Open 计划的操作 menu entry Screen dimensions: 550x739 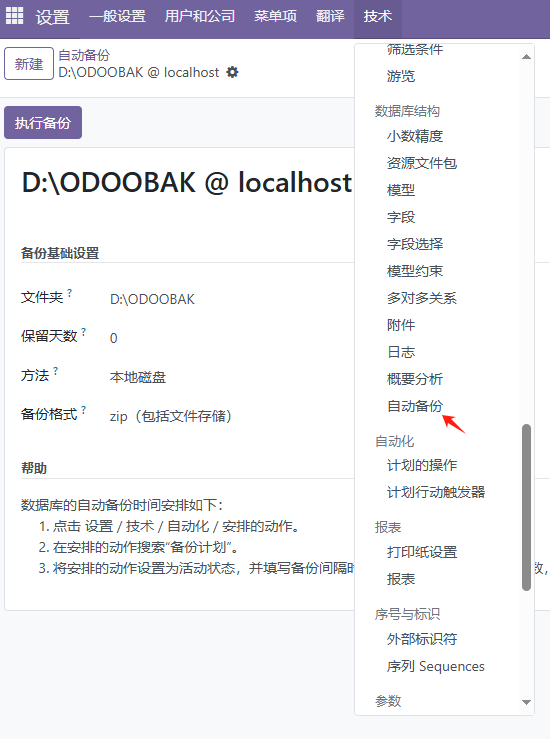point(422,465)
